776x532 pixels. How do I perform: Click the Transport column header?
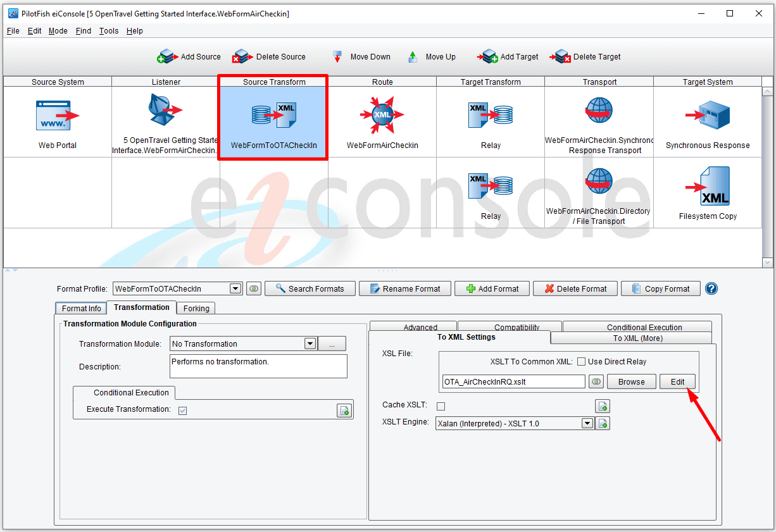tap(599, 82)
